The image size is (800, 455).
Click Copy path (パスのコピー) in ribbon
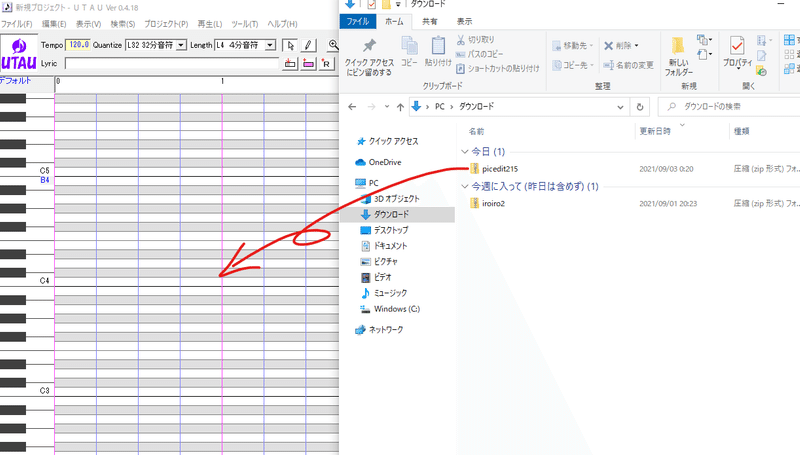479,54
